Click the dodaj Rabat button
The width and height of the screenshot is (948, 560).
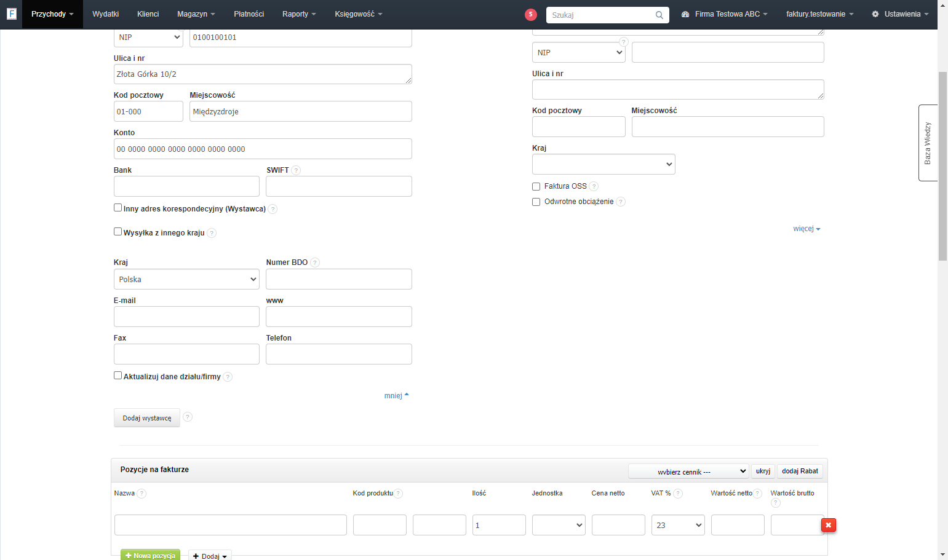pos(800,471)
